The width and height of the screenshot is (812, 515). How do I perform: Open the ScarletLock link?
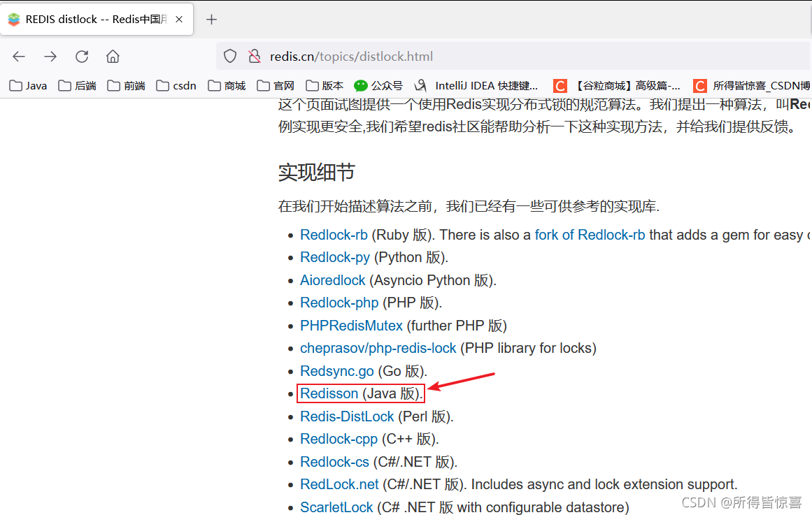click(336, 507)
